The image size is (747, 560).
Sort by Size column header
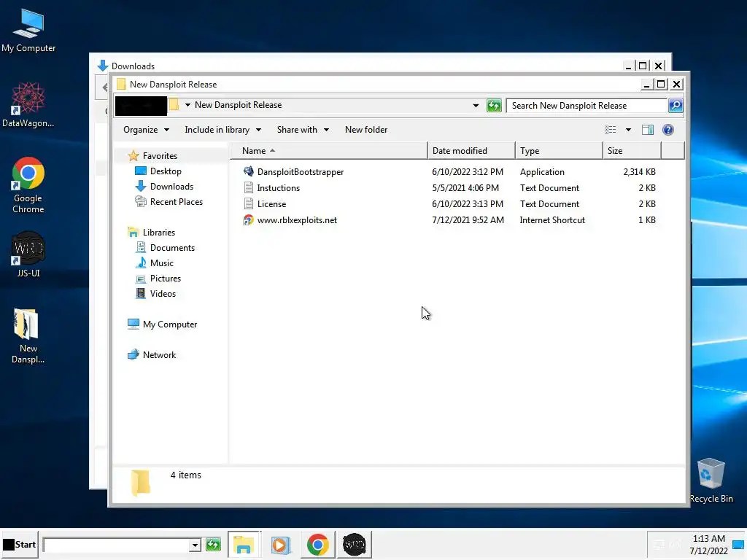point(632,150)
